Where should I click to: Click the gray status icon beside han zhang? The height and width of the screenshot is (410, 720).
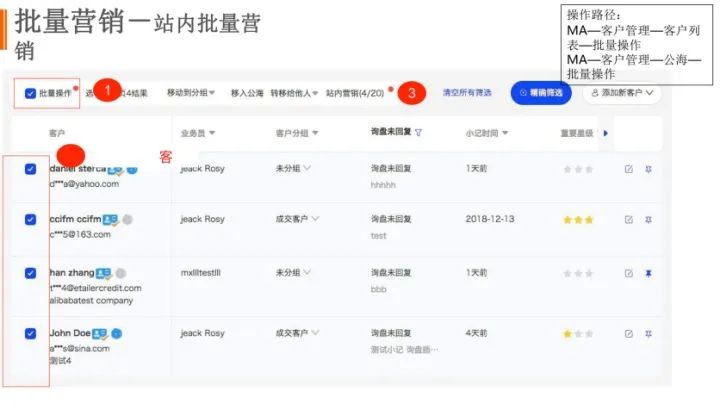121,274
